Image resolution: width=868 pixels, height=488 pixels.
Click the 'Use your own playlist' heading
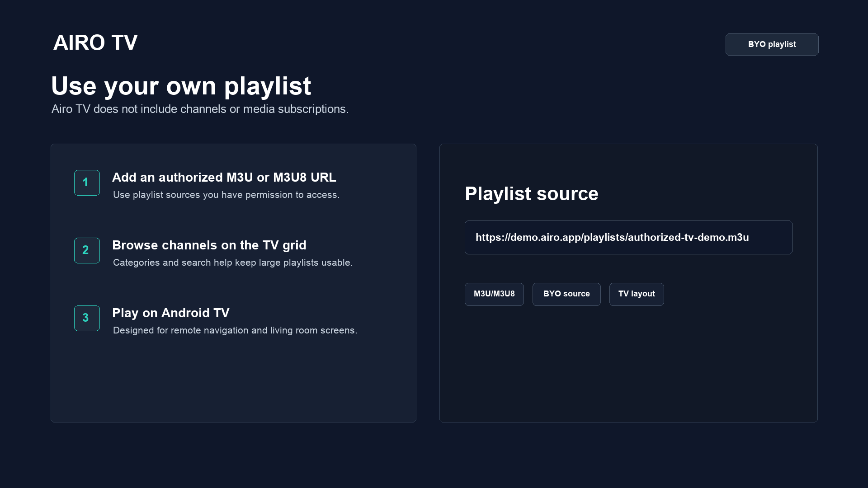click(x=181, y=86)
